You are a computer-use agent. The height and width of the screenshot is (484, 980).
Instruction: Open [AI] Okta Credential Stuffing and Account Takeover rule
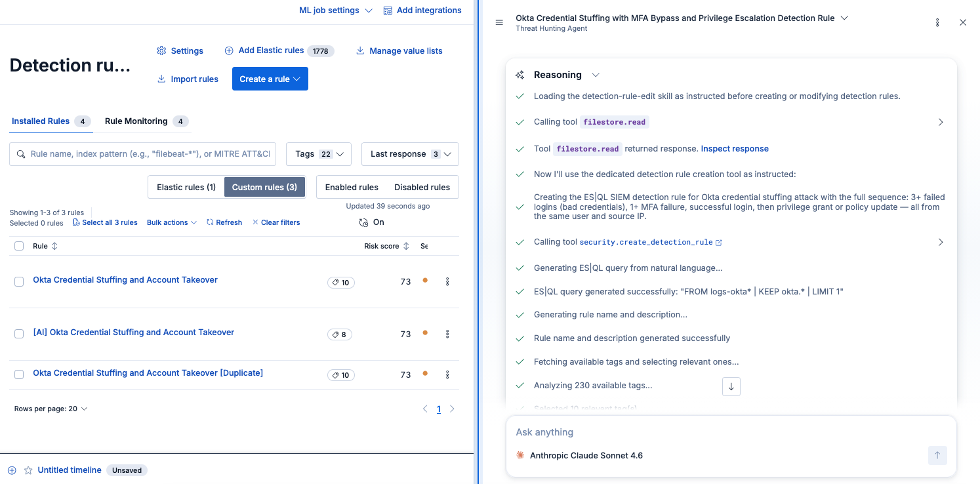tap(134, 333)
